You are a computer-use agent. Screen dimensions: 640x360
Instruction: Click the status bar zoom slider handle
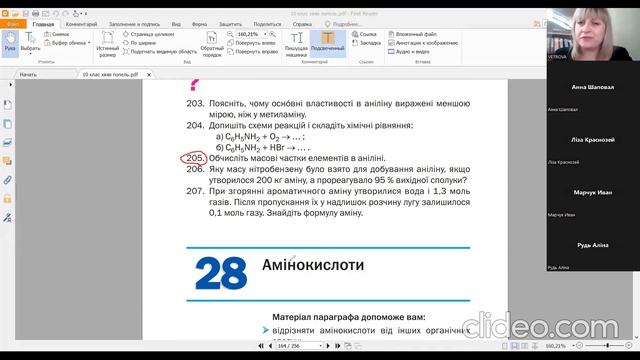coord(608,346)
